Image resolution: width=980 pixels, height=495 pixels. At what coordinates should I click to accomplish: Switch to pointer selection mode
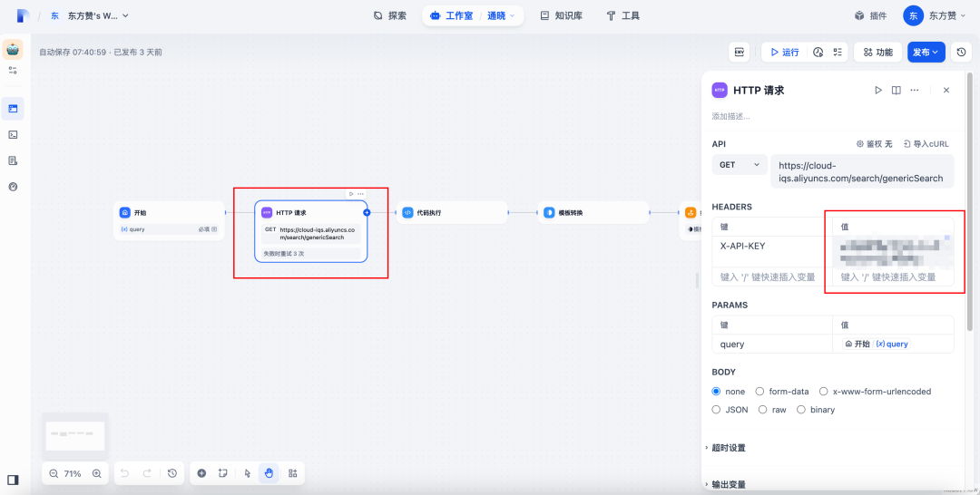pos(247,473)
